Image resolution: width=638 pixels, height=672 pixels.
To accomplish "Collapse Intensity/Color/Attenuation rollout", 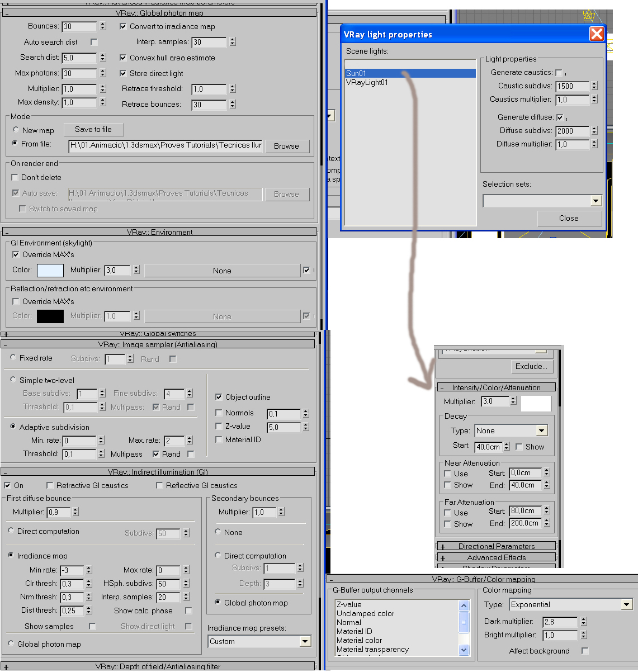I will pos(496,387).
